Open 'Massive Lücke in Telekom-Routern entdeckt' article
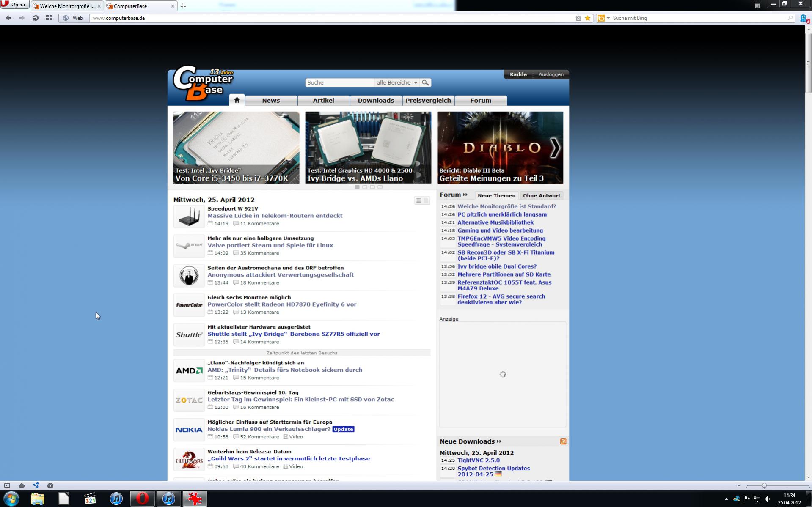Image resolution: width=812 pixels, height=507 pixels. [275, 216]
